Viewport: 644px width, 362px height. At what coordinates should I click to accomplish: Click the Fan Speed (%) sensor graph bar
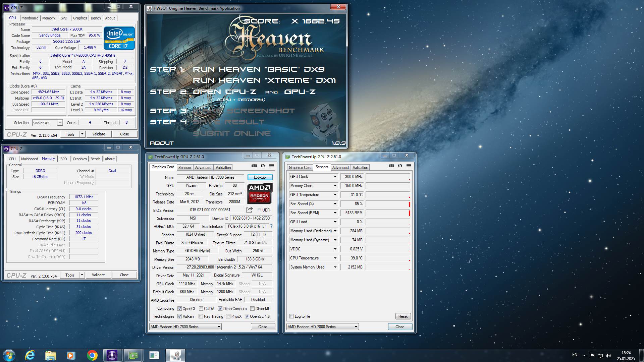[388, 204]
